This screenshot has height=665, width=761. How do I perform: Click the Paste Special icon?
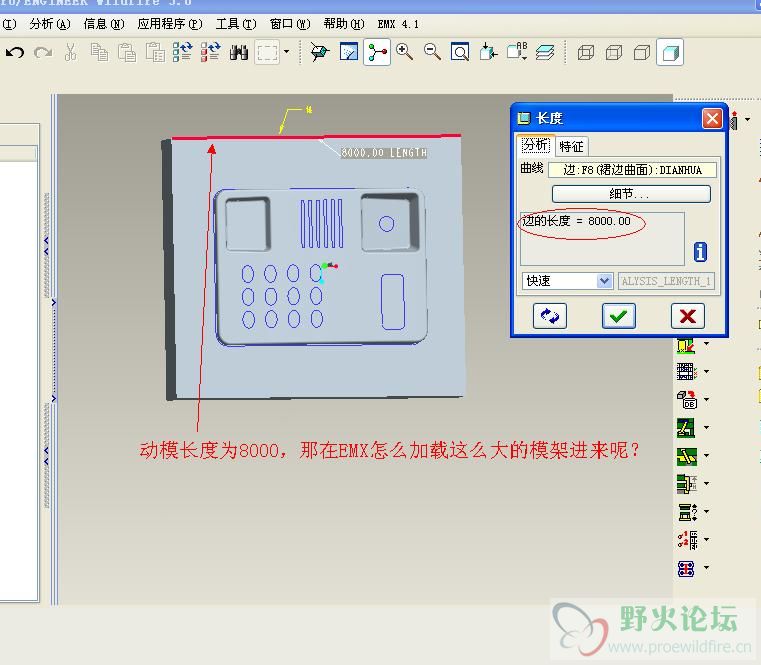(x=155, y=52)
